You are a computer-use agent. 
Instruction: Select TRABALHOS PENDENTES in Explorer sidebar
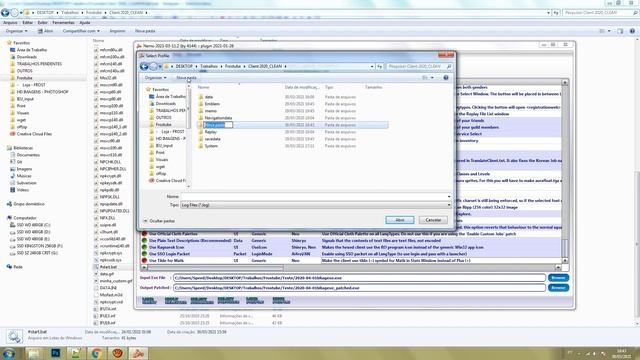pyautogui.click(x=39, y=64)
